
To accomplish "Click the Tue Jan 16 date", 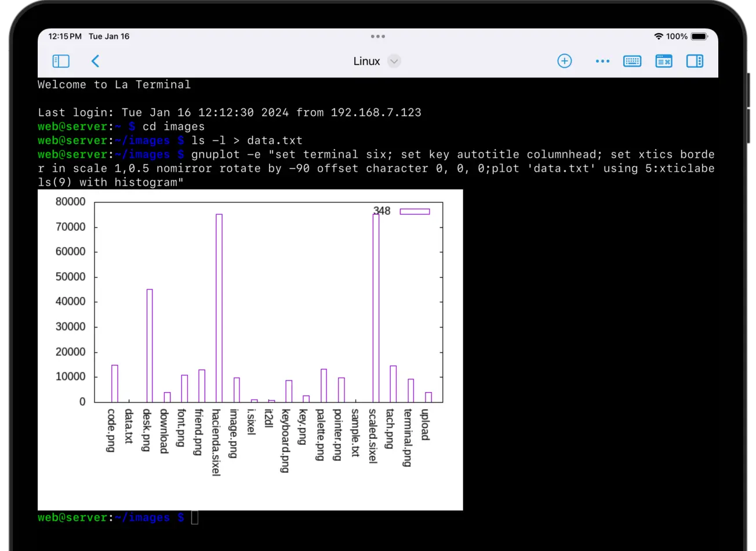I will coord(109,36).
